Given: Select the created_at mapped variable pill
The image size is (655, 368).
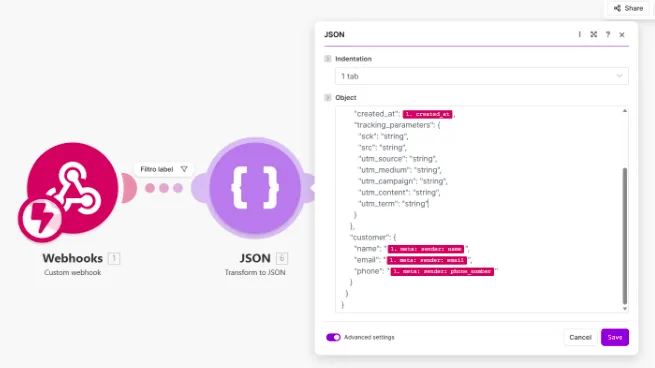Looking at the screenshot, I should click(x=427, y=114).
